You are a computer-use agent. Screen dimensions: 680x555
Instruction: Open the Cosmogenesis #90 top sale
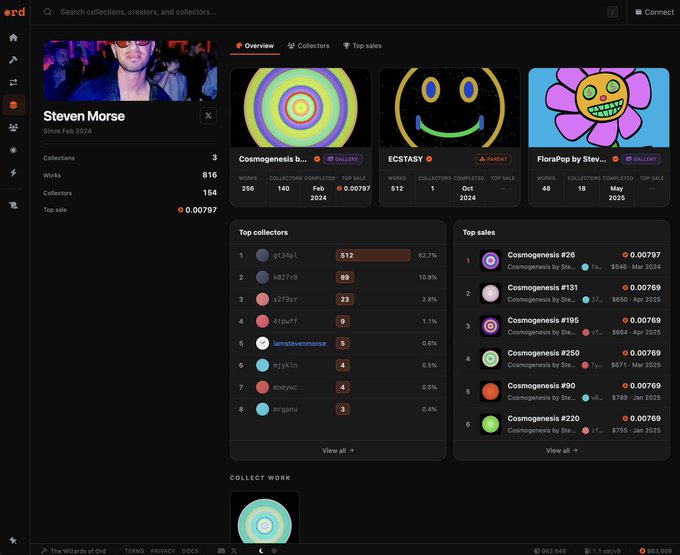562,392
